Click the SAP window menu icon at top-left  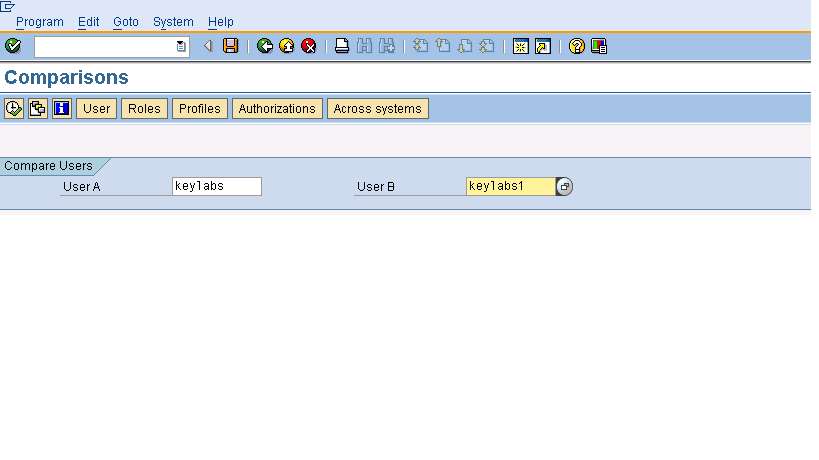[7, 6]
